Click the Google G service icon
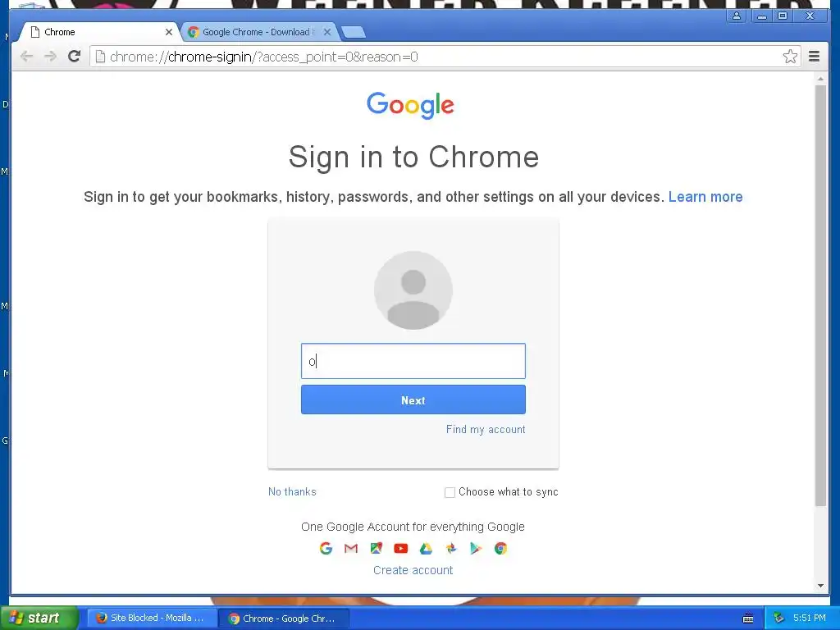 point(326,548)
